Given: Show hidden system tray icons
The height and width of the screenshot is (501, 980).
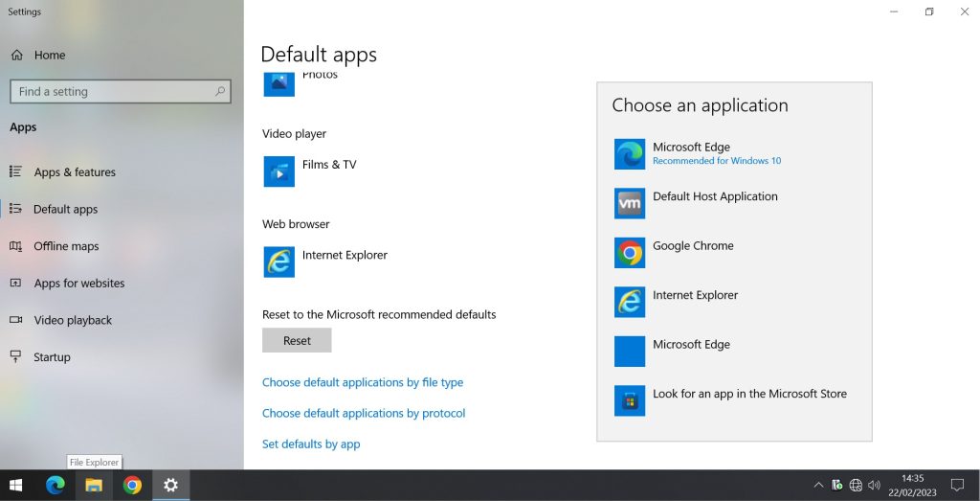Looking at the screenshot, I should 818,486.
